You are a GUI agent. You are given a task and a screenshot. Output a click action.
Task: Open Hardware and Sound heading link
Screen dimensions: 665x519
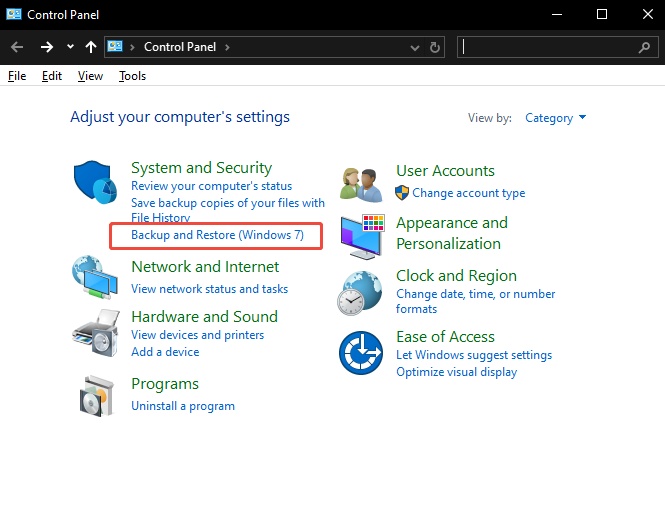[x=205, y=317]
